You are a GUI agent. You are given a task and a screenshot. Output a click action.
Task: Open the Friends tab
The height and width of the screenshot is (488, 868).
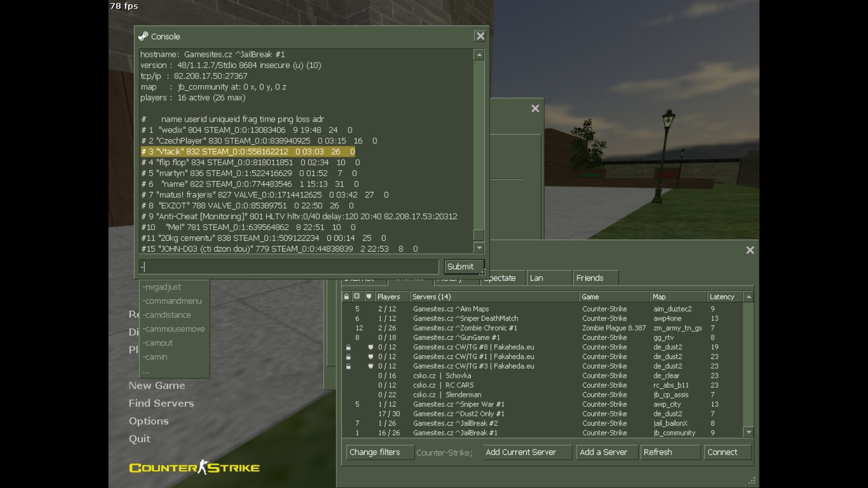pos(596,278)
